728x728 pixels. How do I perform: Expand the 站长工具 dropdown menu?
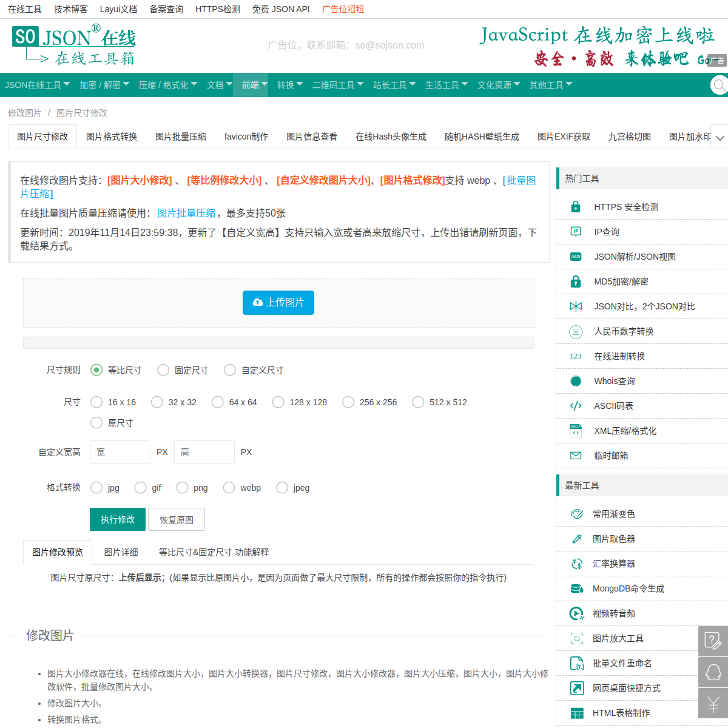tap(394, 85)
